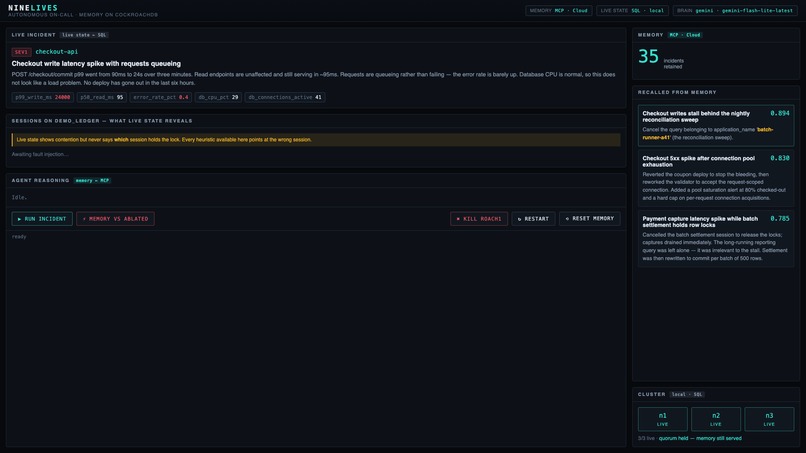Select cluster node n1
Screen dimensions: 806x453
663,419
